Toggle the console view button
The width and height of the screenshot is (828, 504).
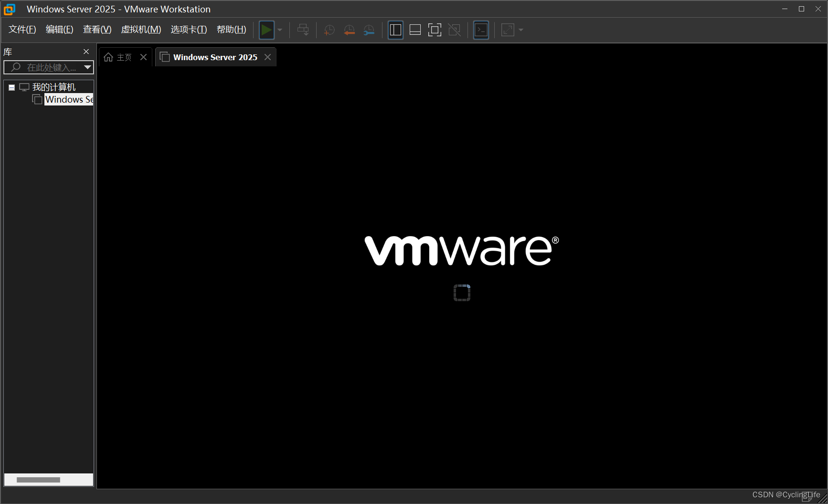(x=481, y=30)
